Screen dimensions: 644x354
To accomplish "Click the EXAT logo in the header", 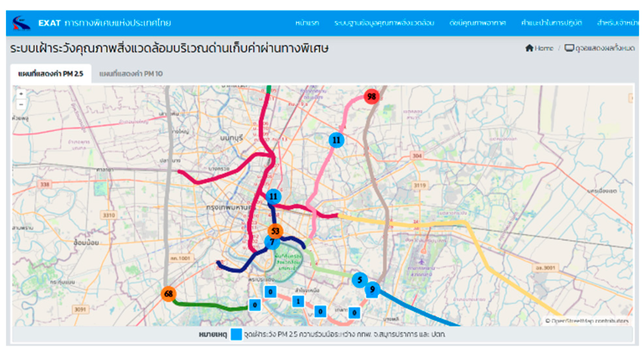I will [21, 23].
